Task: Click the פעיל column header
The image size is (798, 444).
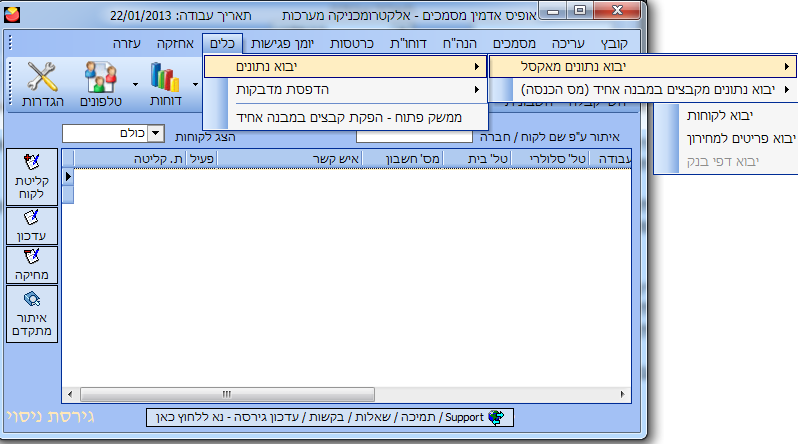Action: (x=202, y=159)
